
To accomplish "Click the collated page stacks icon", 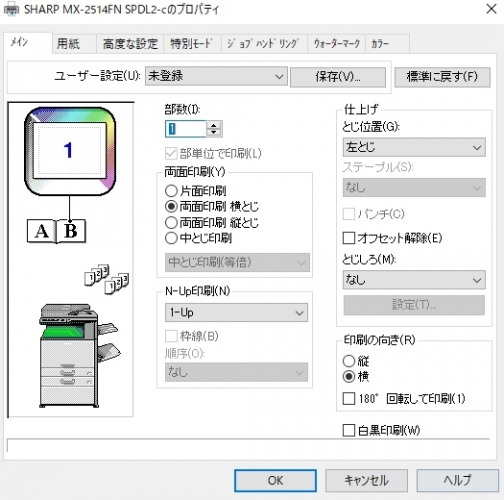I will pos(107,279).
